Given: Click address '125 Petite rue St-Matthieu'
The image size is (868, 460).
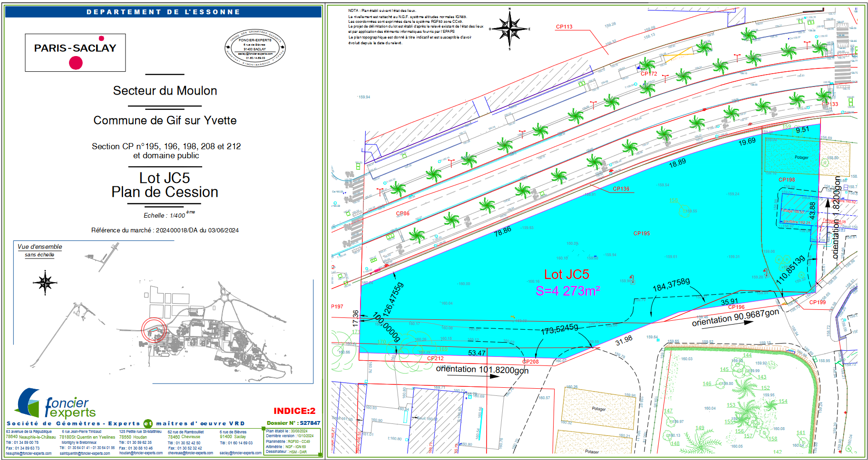Looking at the screenshot, I should tap(140, 431).
